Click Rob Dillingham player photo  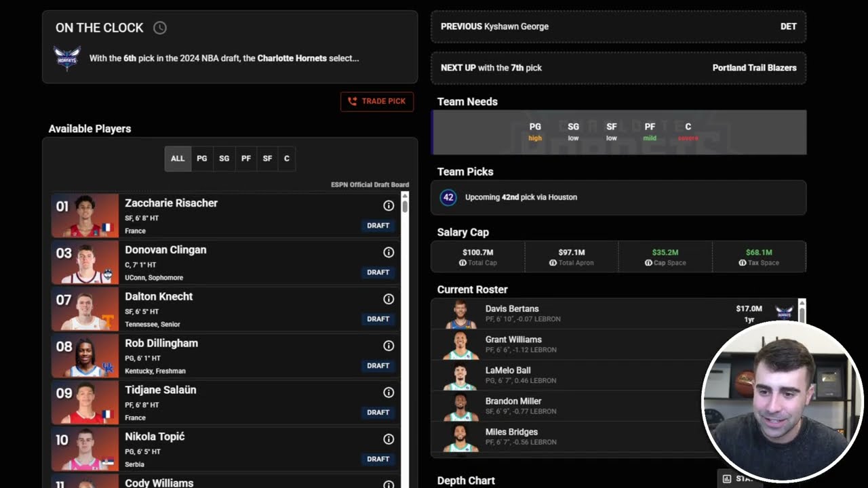pyautogui.click(x=85, y=357)
